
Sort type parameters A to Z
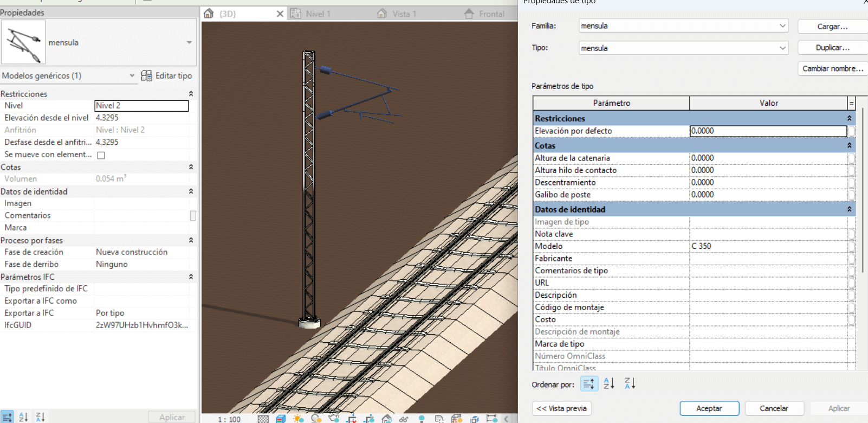609,383
